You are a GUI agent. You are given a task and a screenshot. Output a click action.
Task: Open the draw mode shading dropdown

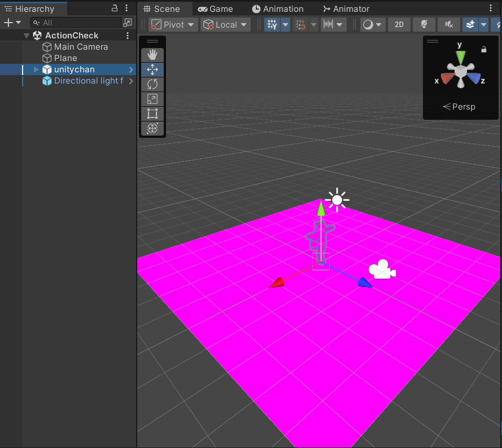click(x=373, y=25)
